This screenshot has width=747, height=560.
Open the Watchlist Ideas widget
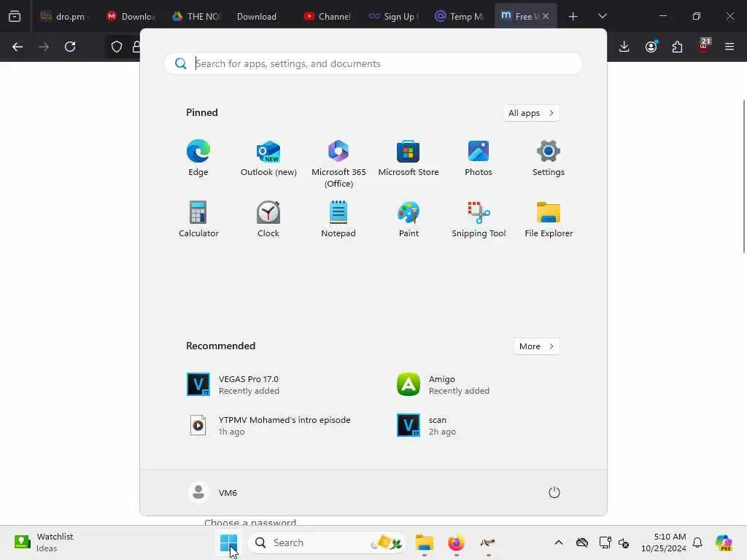44,542
